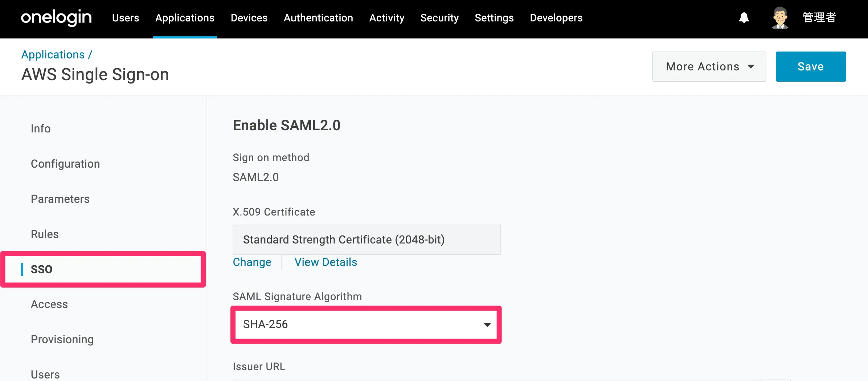Switch to the Configuration side tab

pos(65,164)
